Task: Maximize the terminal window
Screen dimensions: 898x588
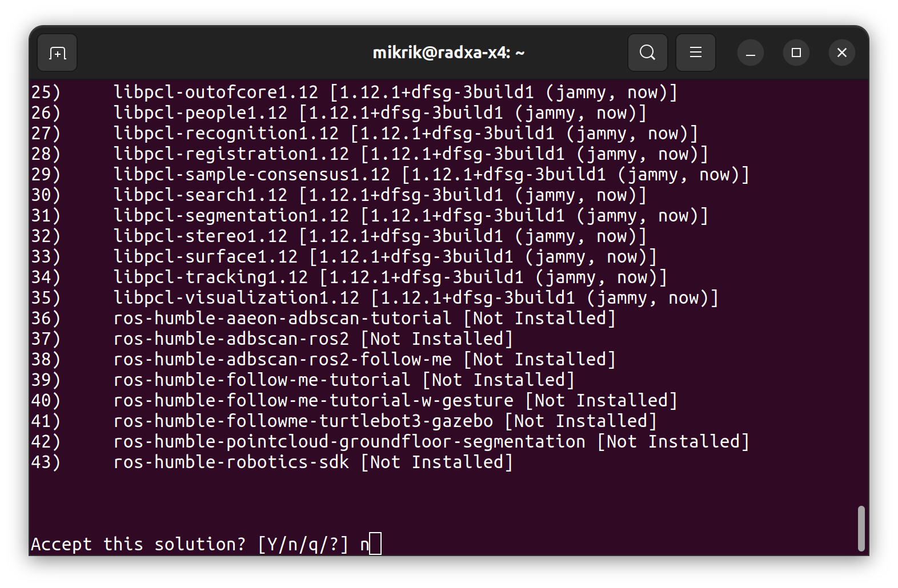Action: (796, 53)
